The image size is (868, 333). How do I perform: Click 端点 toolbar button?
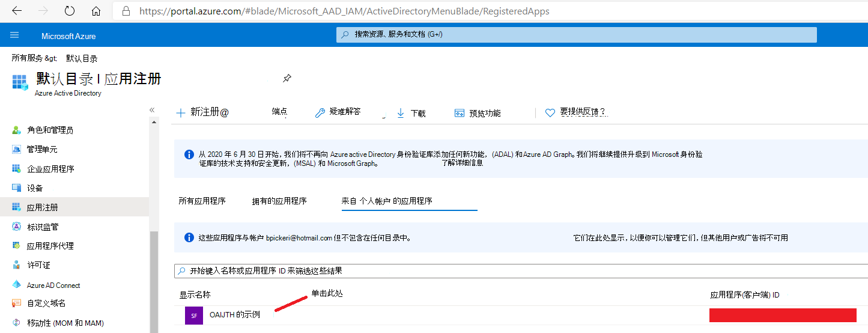(279, 111)
